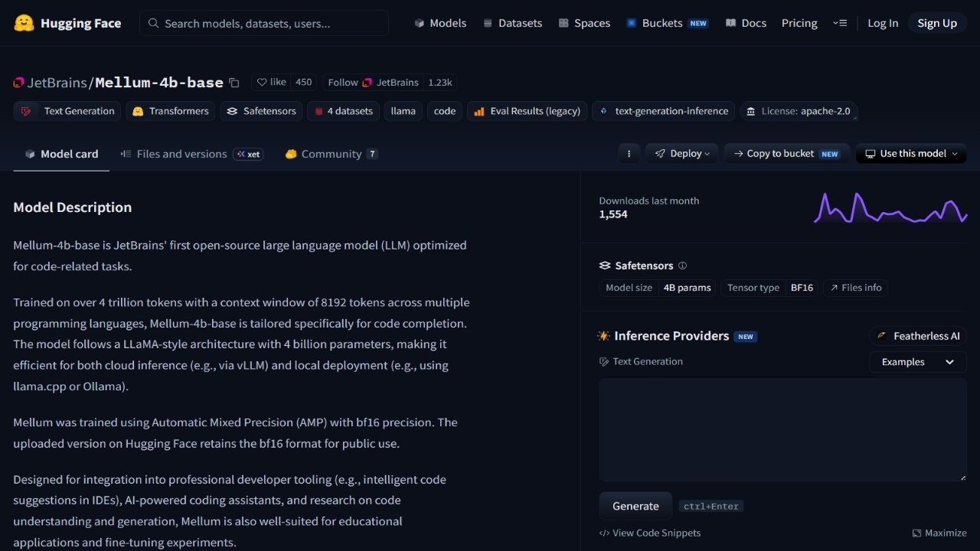The image size is (980, 551).
Task: Click the 4B params model size value
Action: [687, 288]
